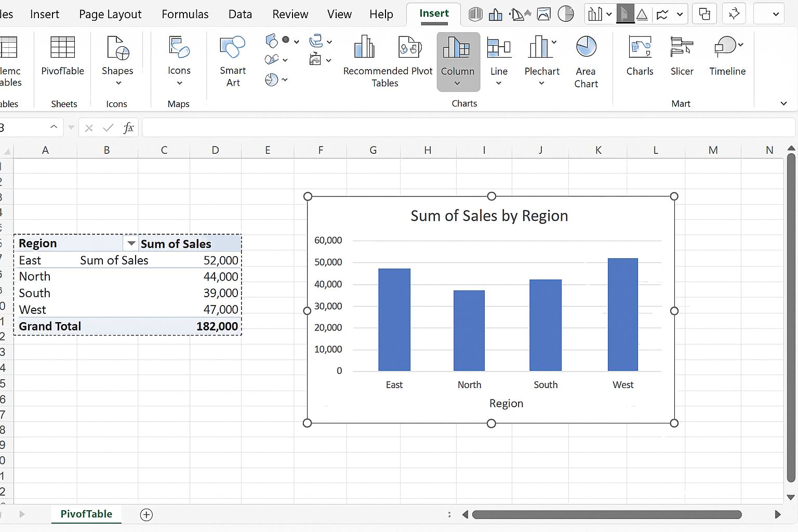Insert a Smart Art graphic
Screen dimensions: 798x532
232,61
